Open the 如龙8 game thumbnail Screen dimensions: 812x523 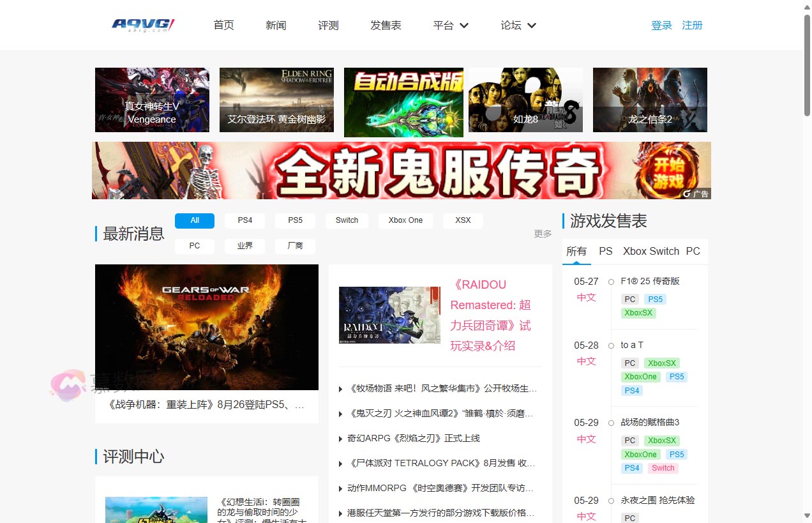[525, 100]
